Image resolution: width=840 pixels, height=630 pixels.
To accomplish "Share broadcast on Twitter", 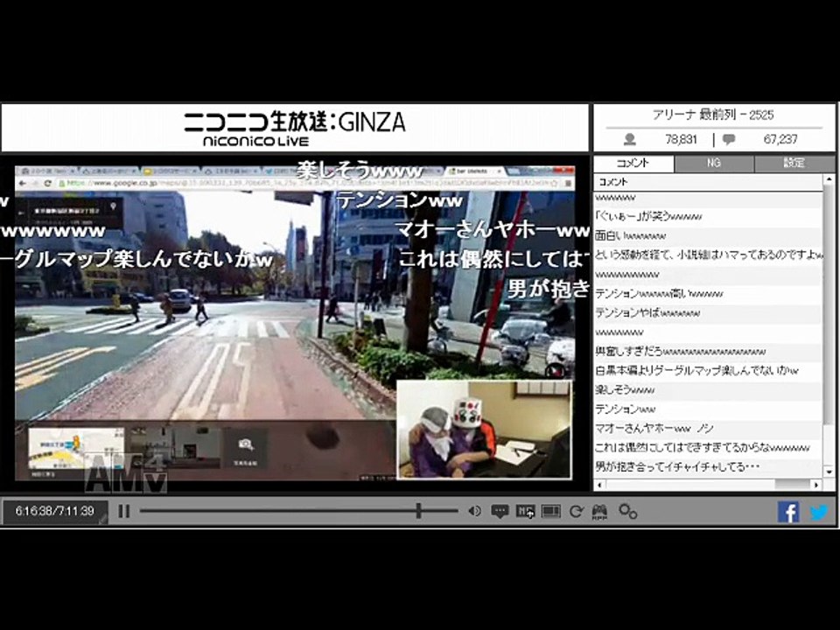I will click(x=819, y=512).
